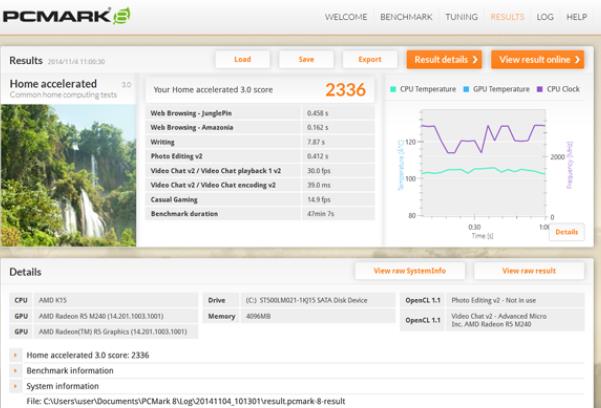
Task: Toggle the CPU Clock legend marker
Action: pos(541,89)
